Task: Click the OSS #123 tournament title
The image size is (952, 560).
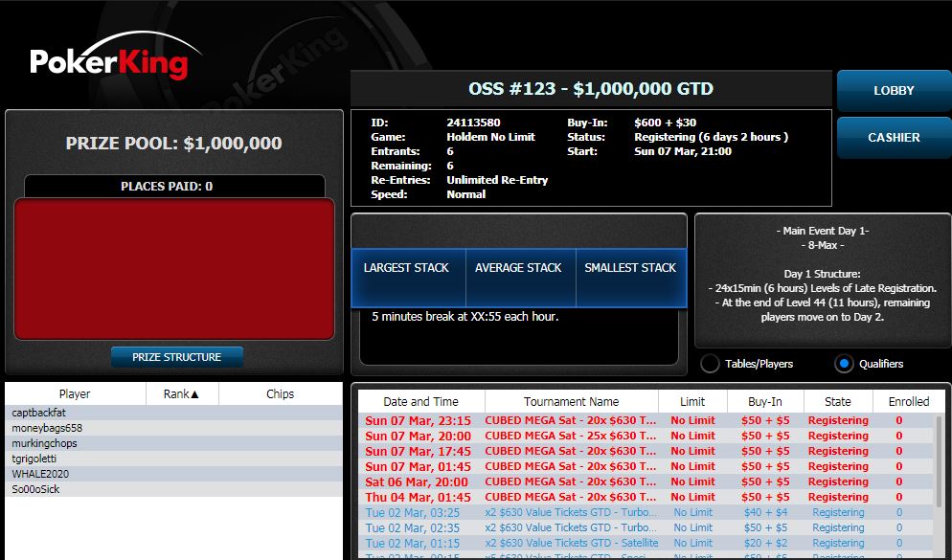Action: pyautogui.click(x=591, y=89)
